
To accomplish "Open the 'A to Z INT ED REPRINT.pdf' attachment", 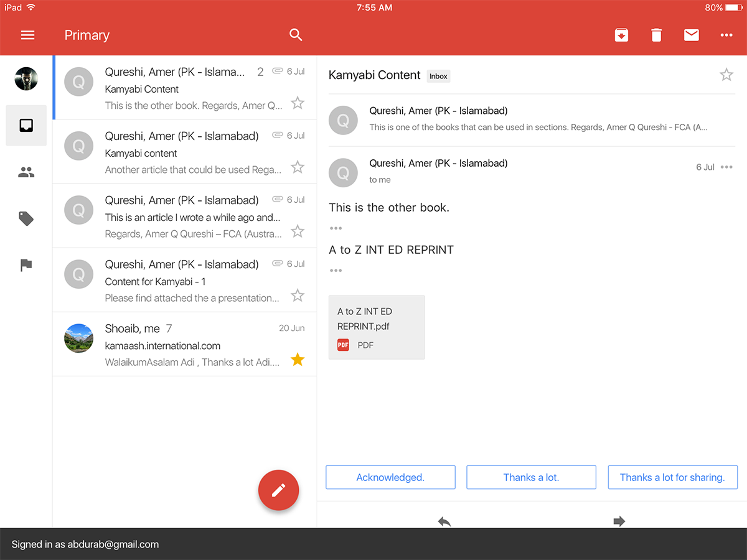I will coord(377,327).
